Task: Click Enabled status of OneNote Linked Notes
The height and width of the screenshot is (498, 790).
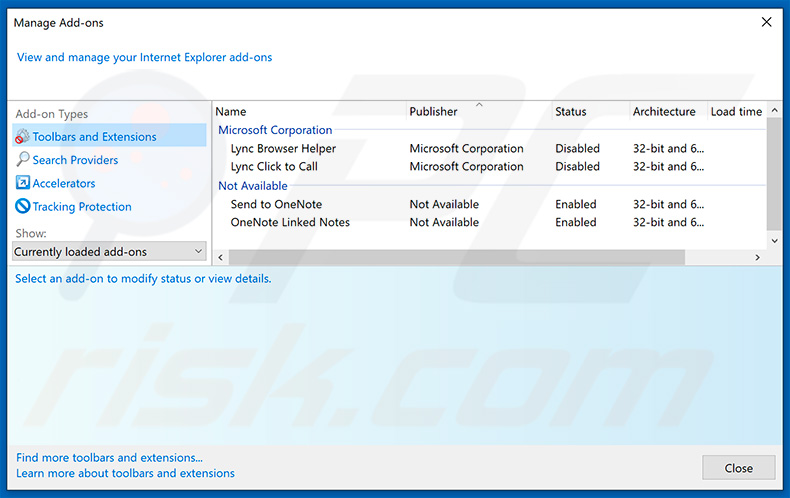Action: click(x=576, y=222)
